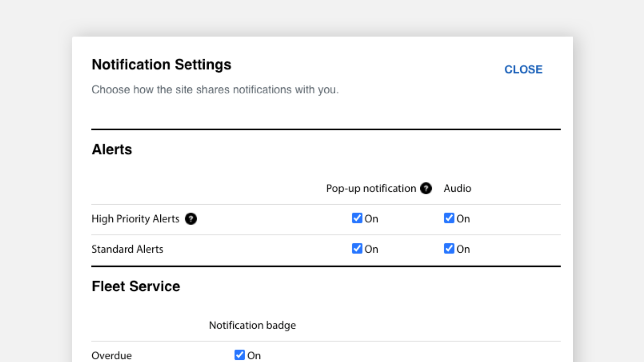This screenshot has width=644, height=362.
Task: Select the Standard Alerts row label
Action: pyautogui.click(x=127, y=249)
